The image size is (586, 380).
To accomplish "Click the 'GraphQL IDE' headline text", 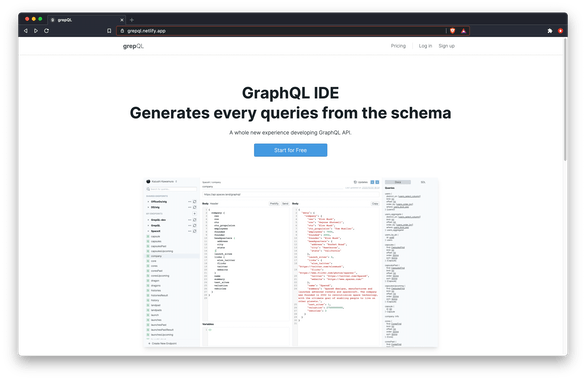I will point(290,93).
